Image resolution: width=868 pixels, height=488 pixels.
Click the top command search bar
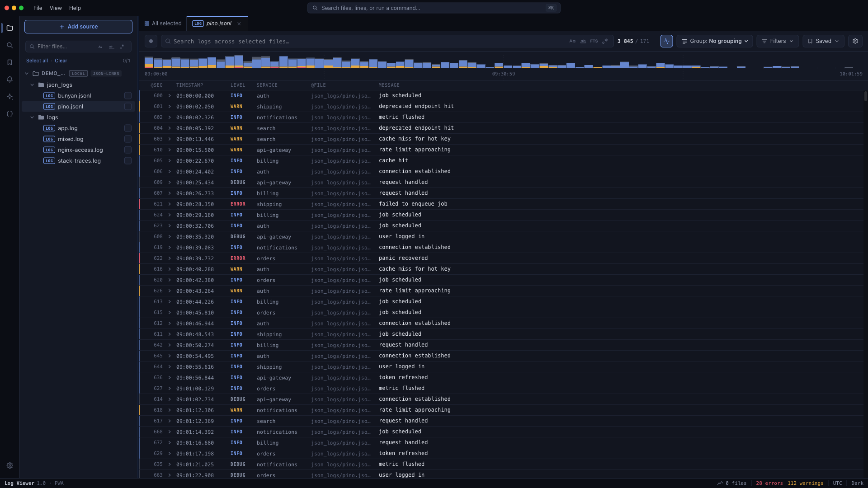(x=434, y=8)
